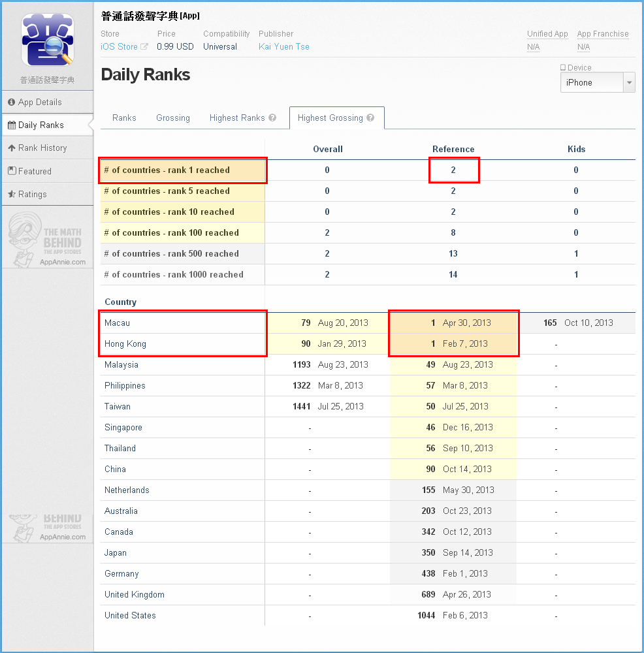Click the star icon beside Ratings
The height and width of the screenshot is (653, 644).
click(12, 195)
